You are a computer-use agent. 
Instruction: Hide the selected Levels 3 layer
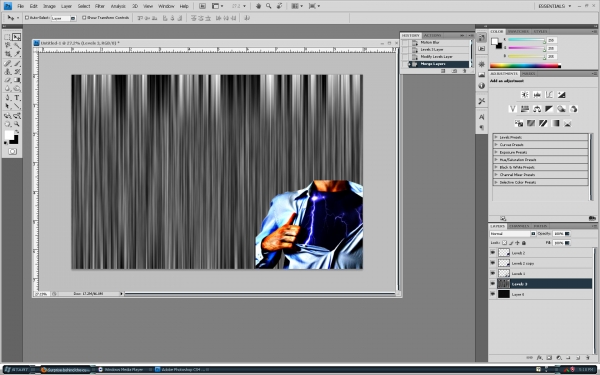492,284
